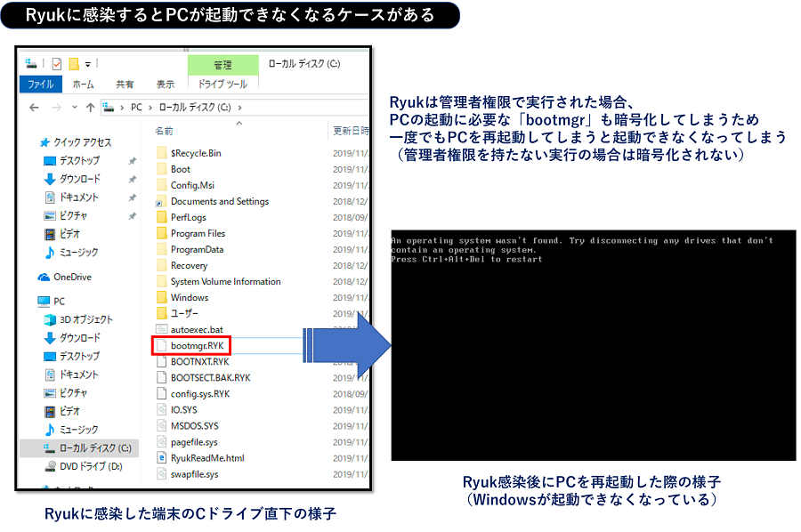Image resolution: width=801 pixels, height=532 pixels.
Task: Expand the PC breadcrumb chevron in address bar
Action: point(150,107)
